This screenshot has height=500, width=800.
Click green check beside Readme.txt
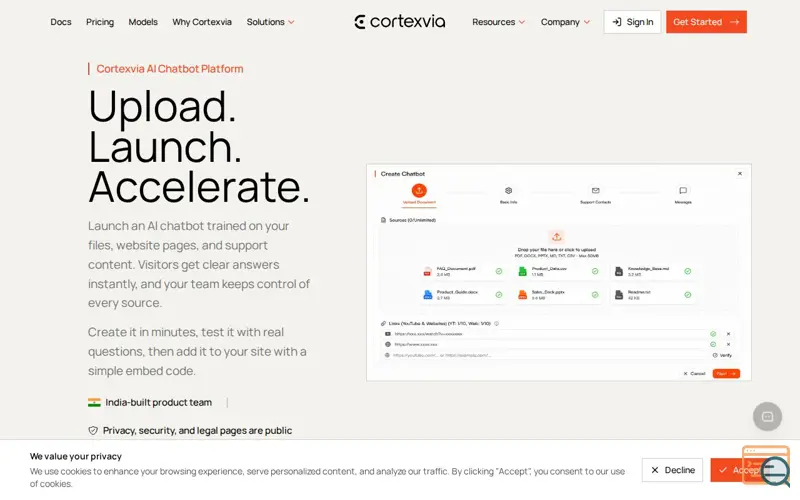(688, 295)
